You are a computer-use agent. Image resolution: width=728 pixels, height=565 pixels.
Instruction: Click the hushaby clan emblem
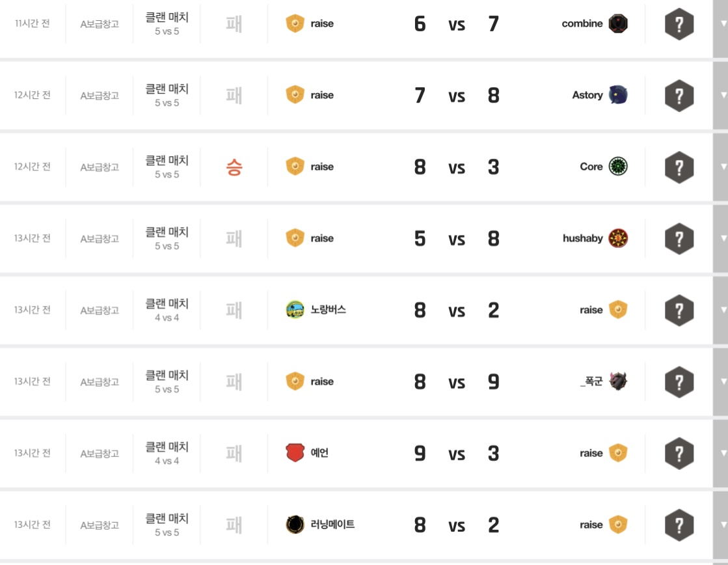click(x=617, y=239)
